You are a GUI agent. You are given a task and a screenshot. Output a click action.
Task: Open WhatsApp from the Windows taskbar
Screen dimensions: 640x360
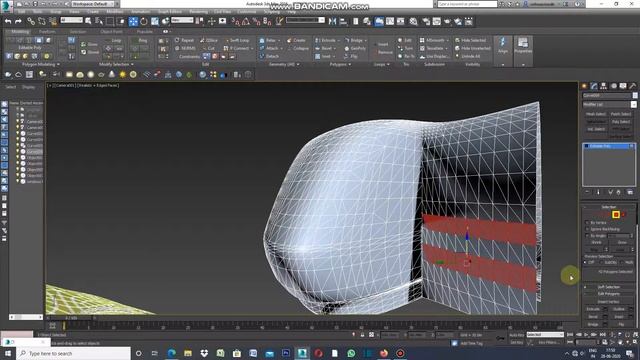[x=351, y=353]
